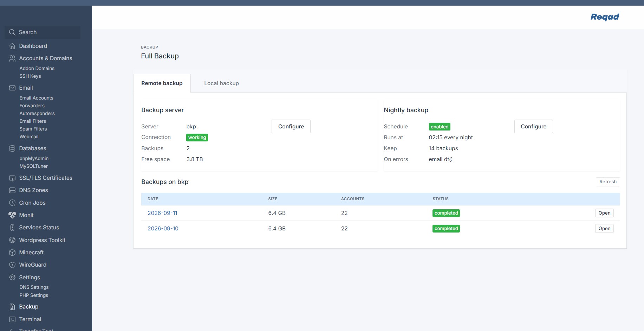644x331 pixels.
Task: Click the 'working' connection badge
Action: [197, 138]
